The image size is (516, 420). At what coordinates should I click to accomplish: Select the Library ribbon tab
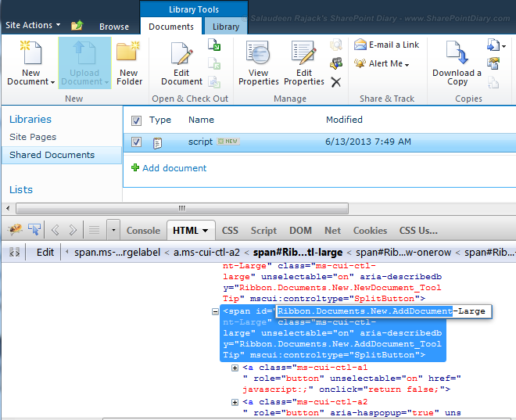click(226, 27)
